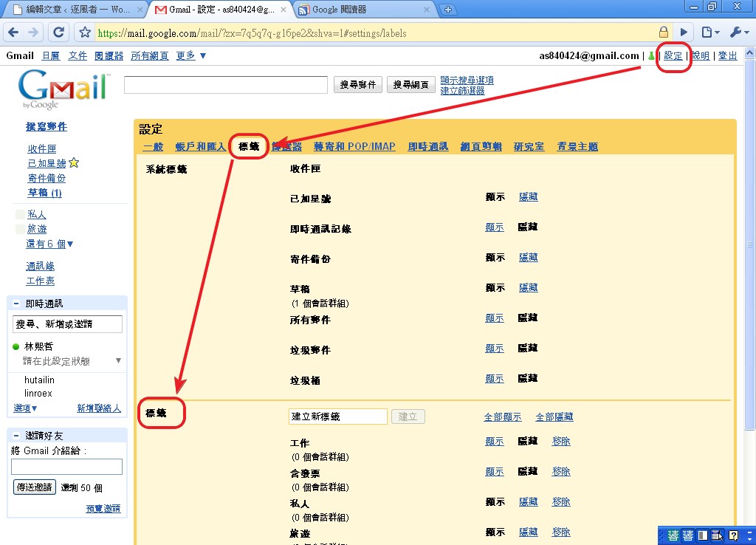Focus the Gmail search text box
Image resolution: width=756 pixels, height=545 pixels.
(226, 85)
